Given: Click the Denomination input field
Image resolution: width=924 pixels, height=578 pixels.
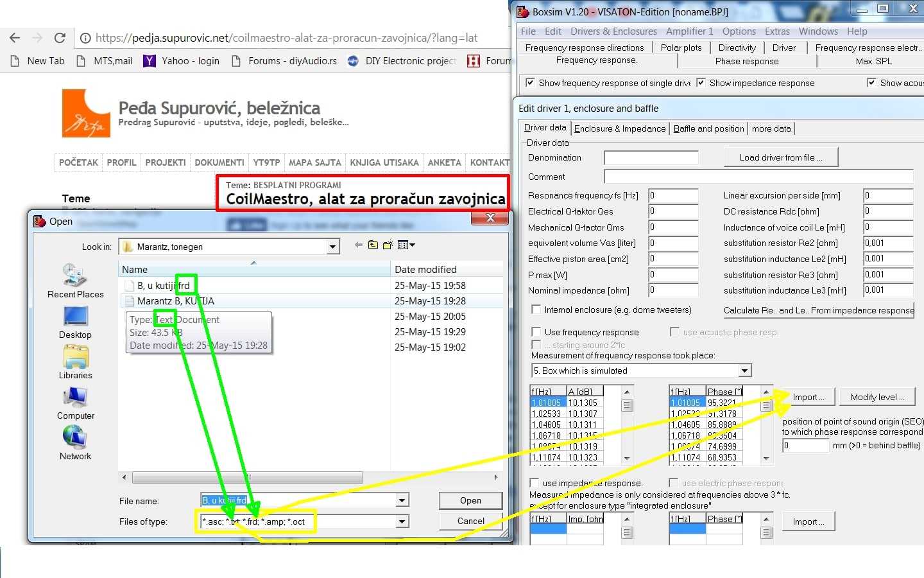Looking at the screenshot, I should (651, 157).
